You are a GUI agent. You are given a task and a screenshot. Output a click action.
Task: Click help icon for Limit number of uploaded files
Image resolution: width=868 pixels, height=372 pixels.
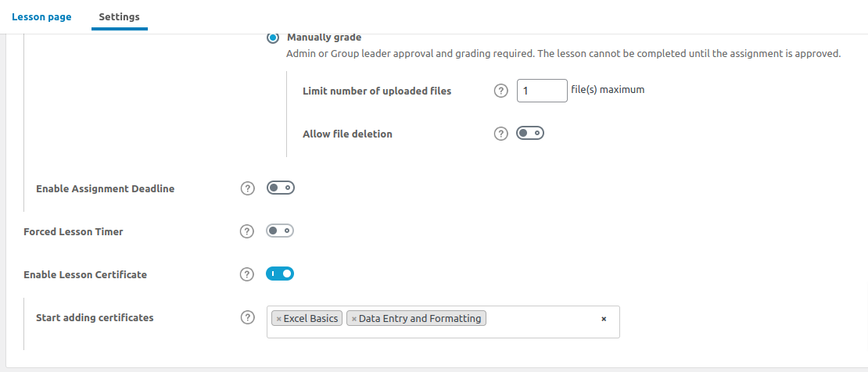501,91
